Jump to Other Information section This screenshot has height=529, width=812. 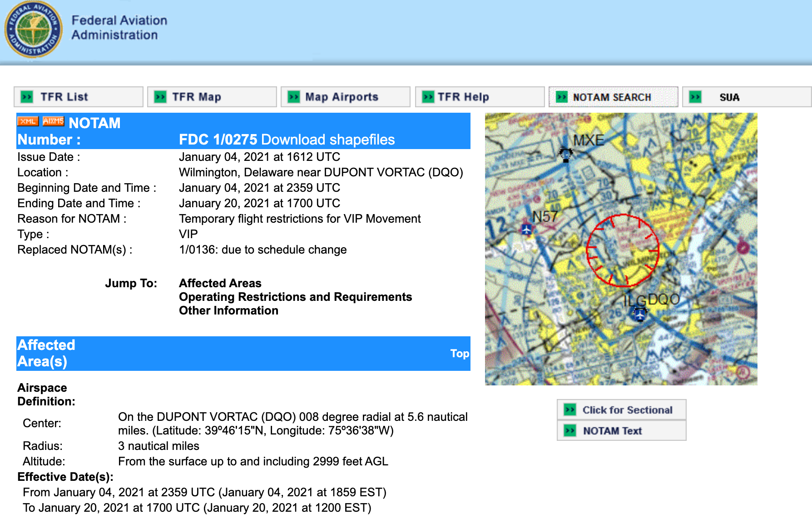pos(228,310)
